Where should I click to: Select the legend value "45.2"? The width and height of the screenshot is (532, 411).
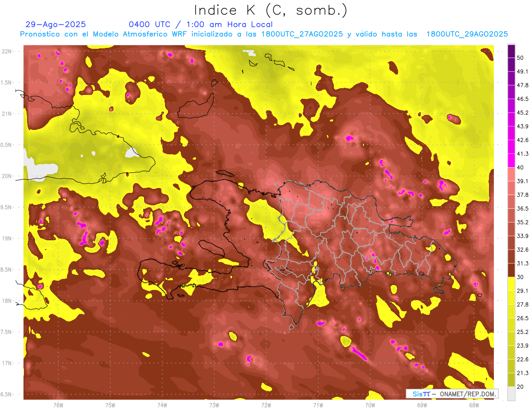(x=522, y=113)
